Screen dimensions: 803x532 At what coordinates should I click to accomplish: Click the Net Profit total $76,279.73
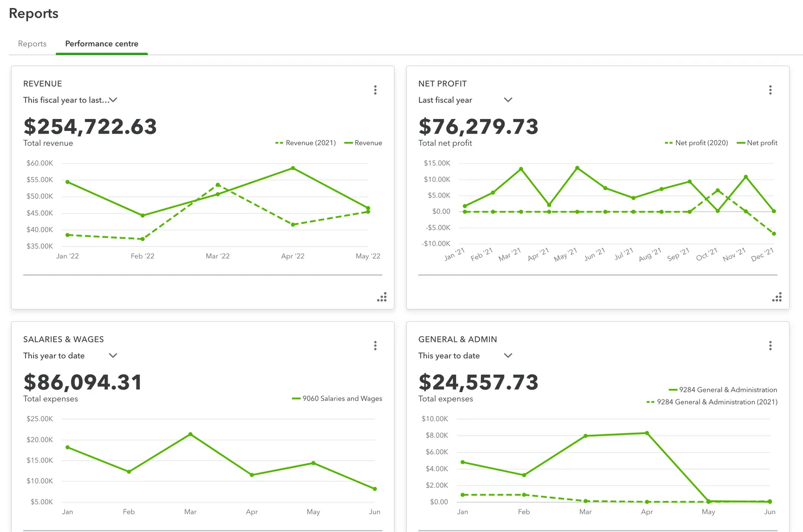pyautogui.click(x=478, y=126)
